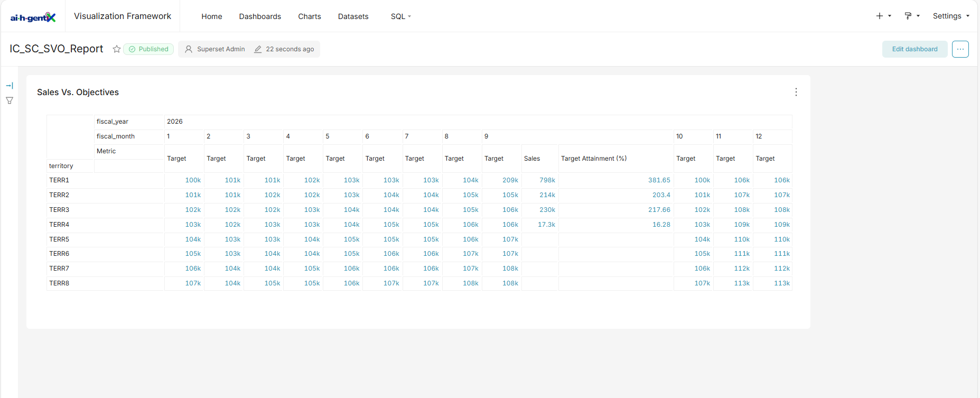Go to the Home menu item
The image size is (980, 398).
pyautogui.click(x=212, y=16)
